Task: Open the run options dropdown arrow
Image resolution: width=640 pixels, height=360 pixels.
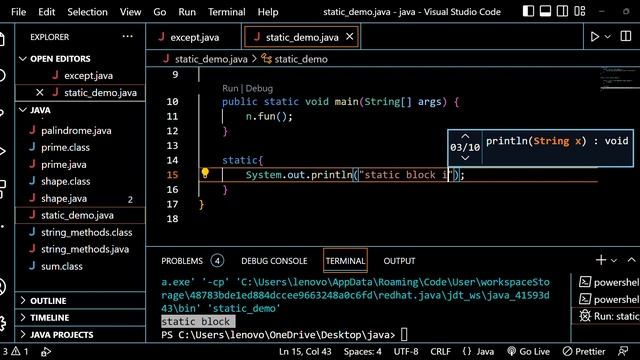Action: point(607,37)
